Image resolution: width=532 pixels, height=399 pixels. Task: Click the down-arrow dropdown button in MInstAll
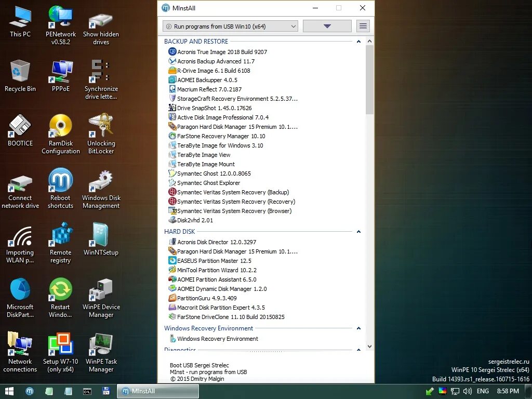click(x=327, y=26)
